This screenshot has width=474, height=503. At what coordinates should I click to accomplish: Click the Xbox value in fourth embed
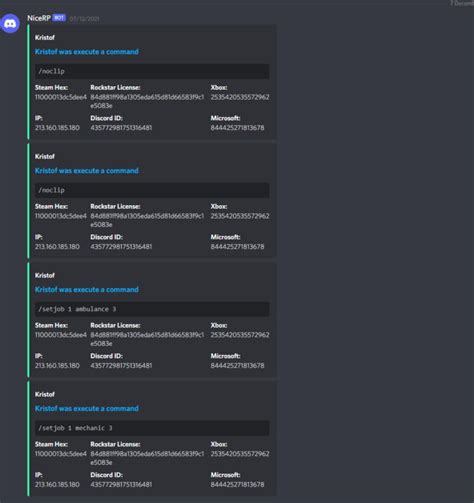point(240,454)
